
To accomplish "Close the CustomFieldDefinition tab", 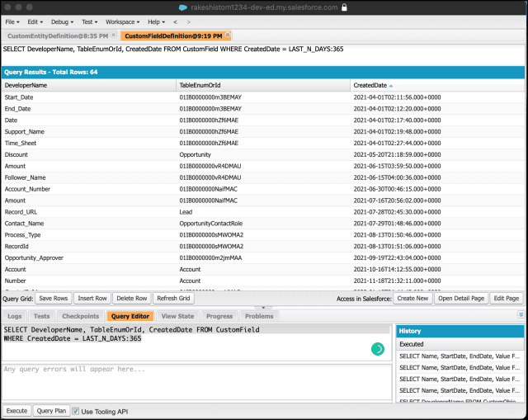I will (x=229, y=35).
